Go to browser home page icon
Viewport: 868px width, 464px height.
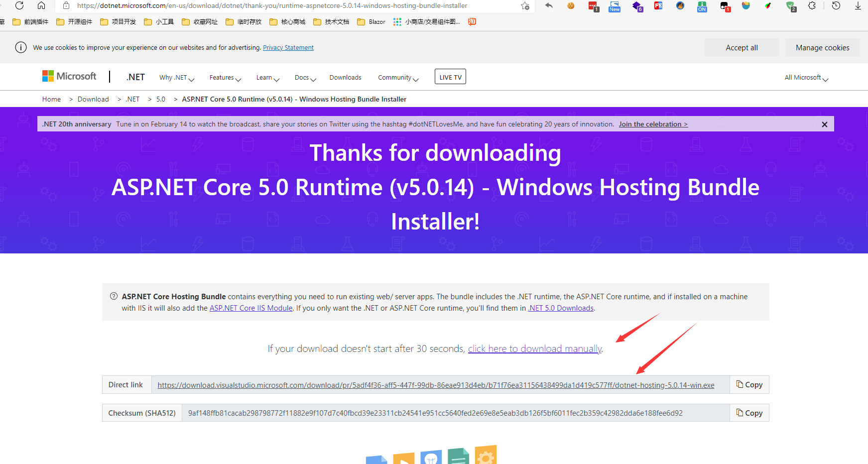click(x=41, y=5)
